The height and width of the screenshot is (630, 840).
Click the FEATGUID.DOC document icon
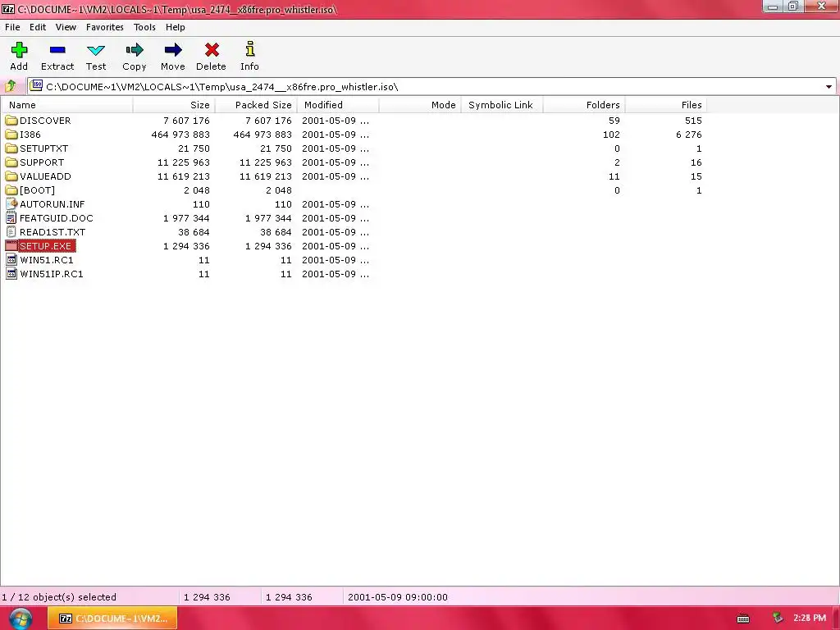coord(11,217)
